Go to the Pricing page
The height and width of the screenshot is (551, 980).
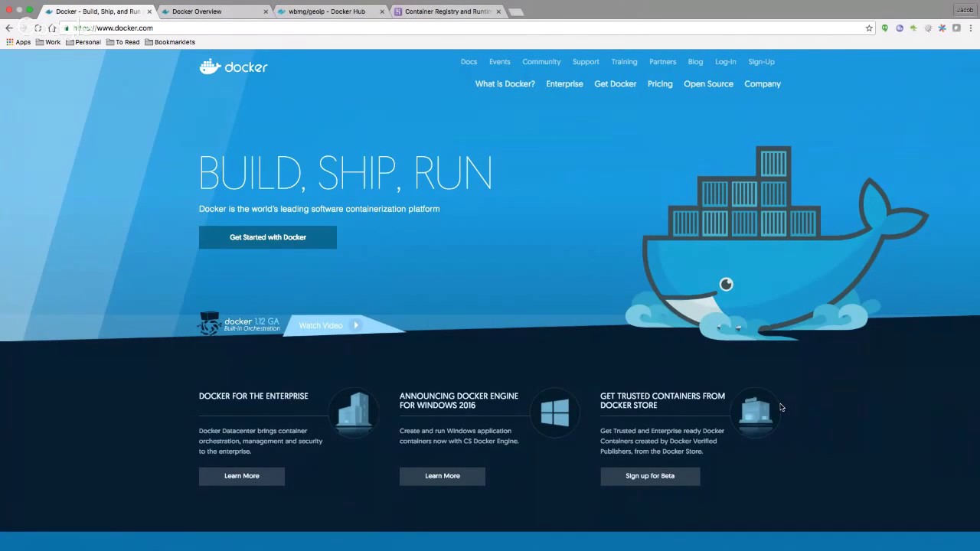click(660, 84)
